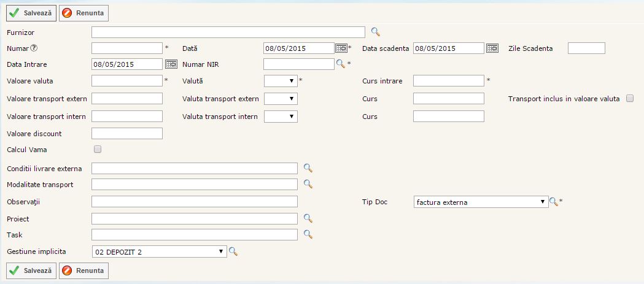This screenshot has height=284, width=644.
Task: Enable Transport inclus in valoare valuta checkbox
Action: pos(629,99)
